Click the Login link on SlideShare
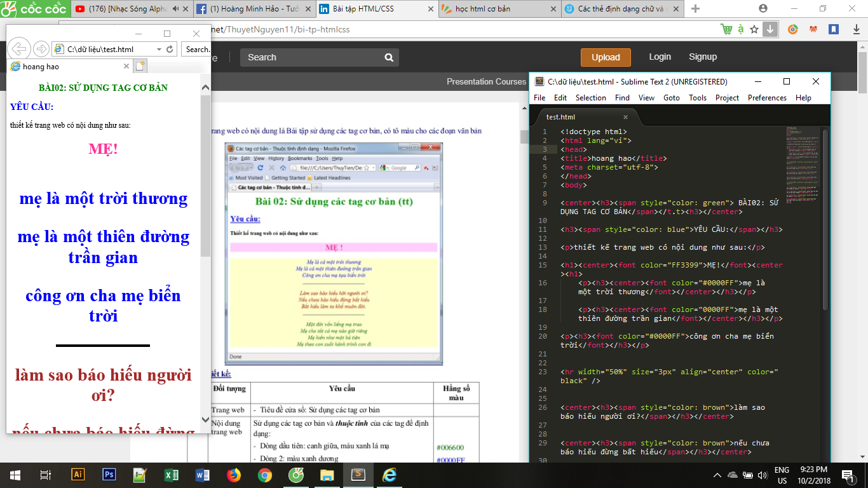This screenshot has height=488, width=868. coord(660,57)
